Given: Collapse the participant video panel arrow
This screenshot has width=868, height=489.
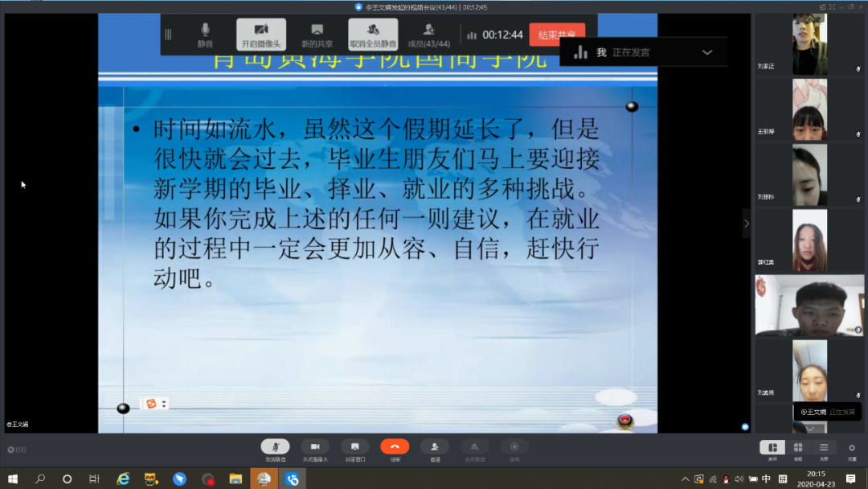Looking at the screenshot, I should point(747,224).
